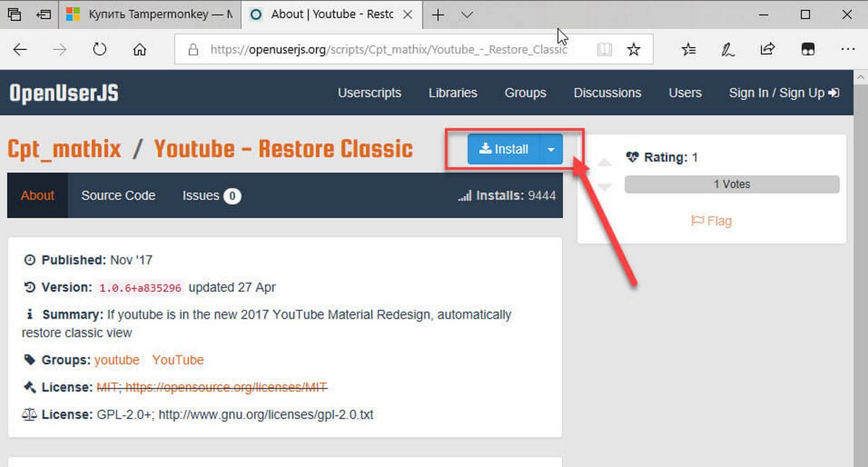The image size is (868, 467).
Task: Click the browser Back arrow
Action: (x=20, y=49)
